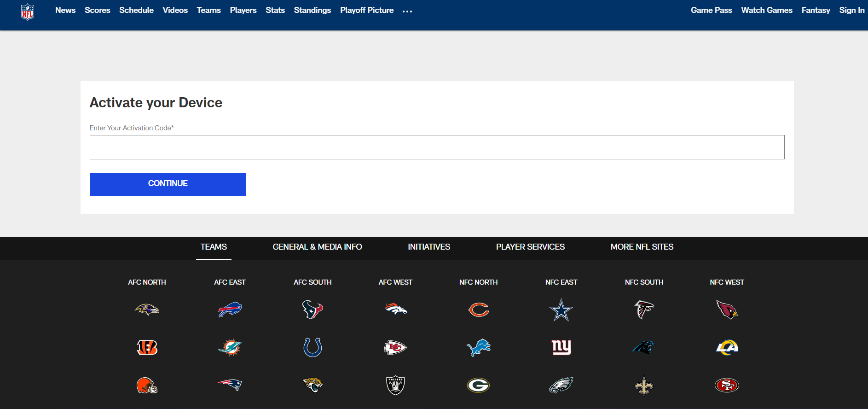Screen dimensions: 868x409
Task: Go to Players in top navigation
Action: 243,10
